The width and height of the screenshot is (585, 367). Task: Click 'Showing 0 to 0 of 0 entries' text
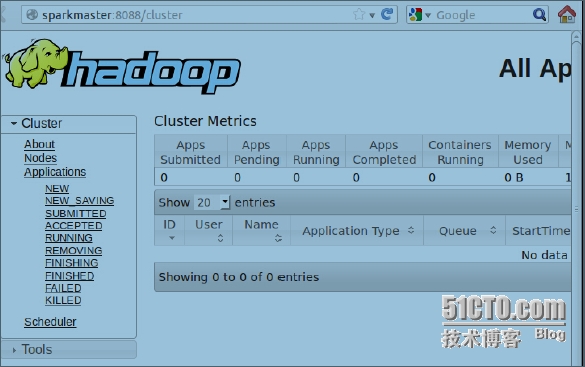(x=239, y=277)
